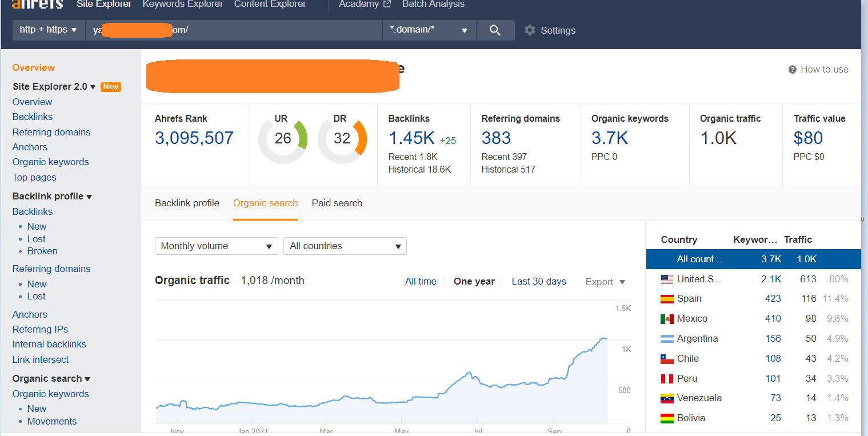Viewport: 868px width, 436px height.
Task: Click the United States flag icon
Action: 667,279
